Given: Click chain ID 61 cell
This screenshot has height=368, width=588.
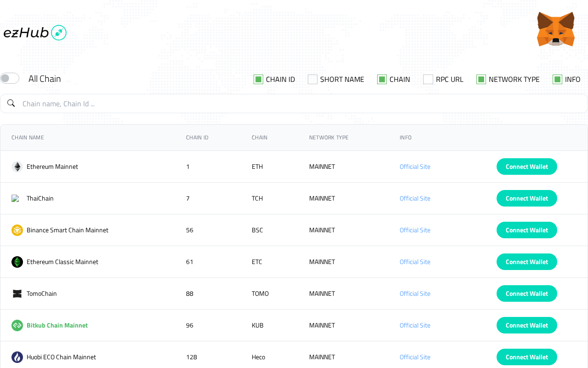Looking at the screenshot, I should (190, 262).
